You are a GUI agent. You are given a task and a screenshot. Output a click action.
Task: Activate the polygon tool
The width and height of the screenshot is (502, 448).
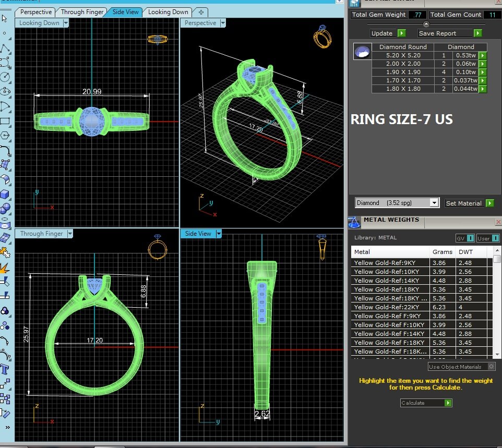tap(5, 135)
